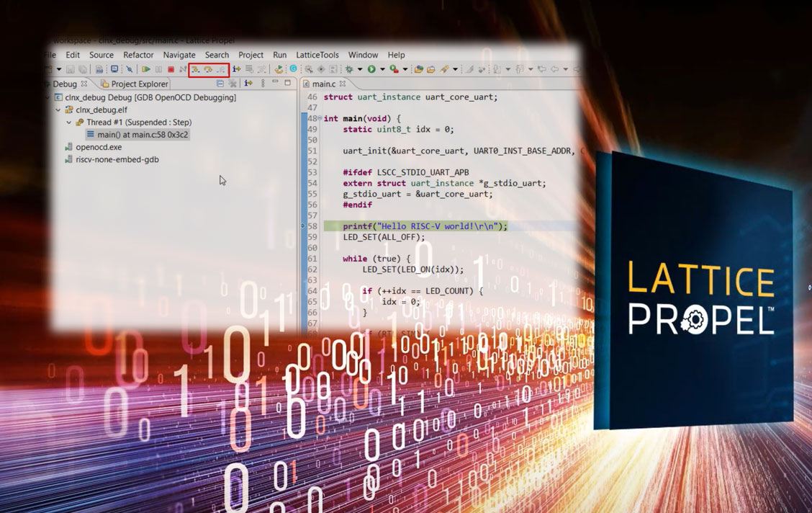
Task: Click Next Annotation toolbar icon
Action: [497, 69]
